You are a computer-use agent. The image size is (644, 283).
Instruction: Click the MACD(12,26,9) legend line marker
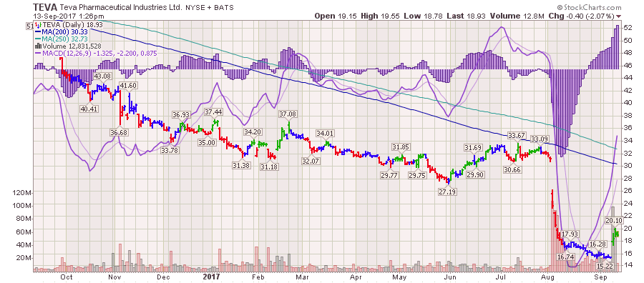click(38, 54)
